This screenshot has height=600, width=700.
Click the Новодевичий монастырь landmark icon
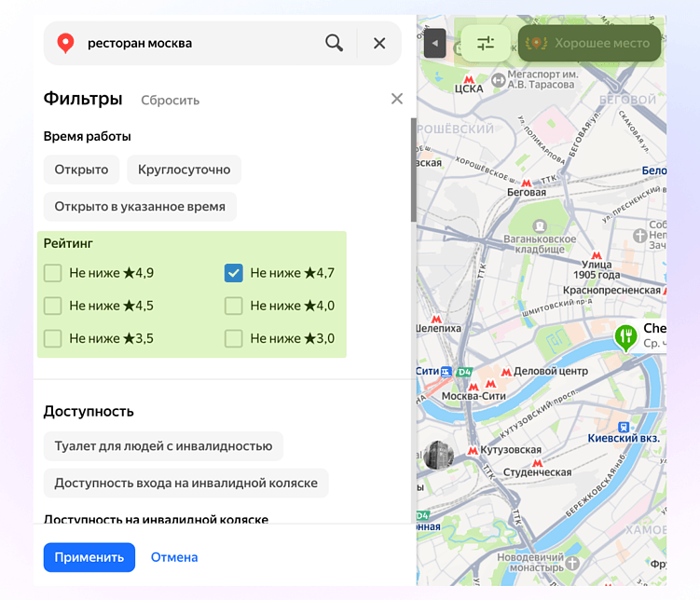tap(572, 564)
